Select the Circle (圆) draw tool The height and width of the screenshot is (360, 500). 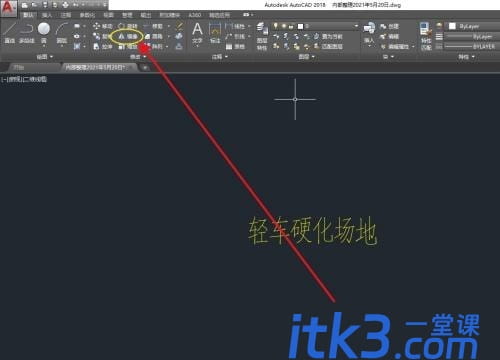point(44,33)
